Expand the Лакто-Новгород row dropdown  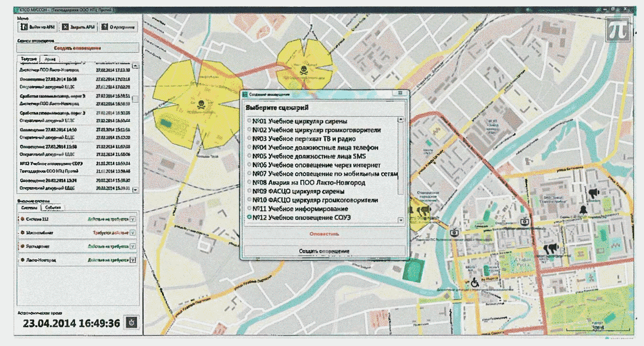point(133,260)
